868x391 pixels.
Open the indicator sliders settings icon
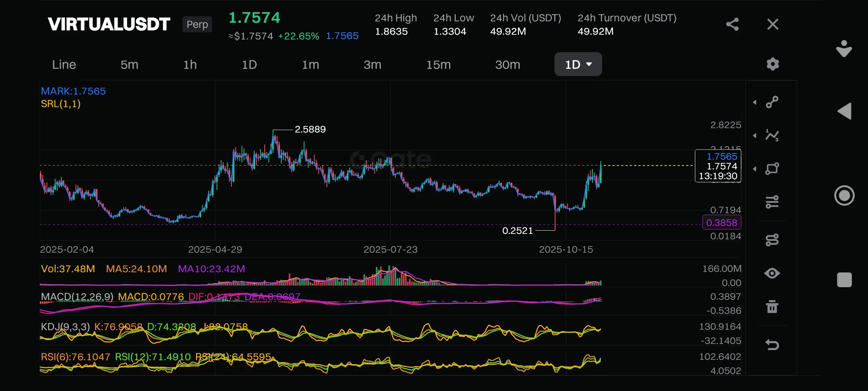[x=772, y=202]
